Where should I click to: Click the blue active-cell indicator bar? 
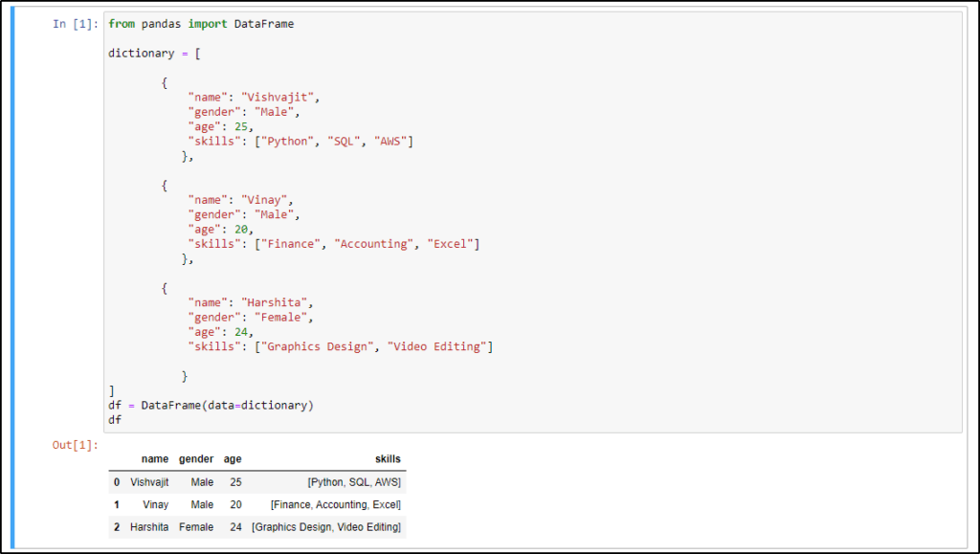(11, 277)
